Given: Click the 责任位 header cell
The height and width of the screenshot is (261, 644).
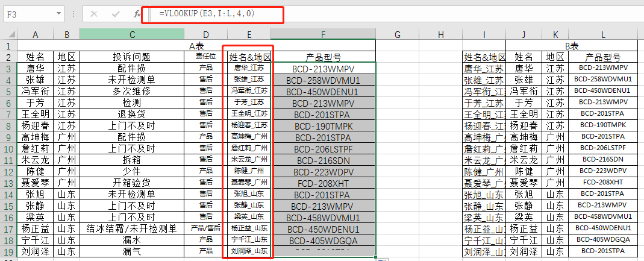Looking at the screenshot, I should (206, 57).
